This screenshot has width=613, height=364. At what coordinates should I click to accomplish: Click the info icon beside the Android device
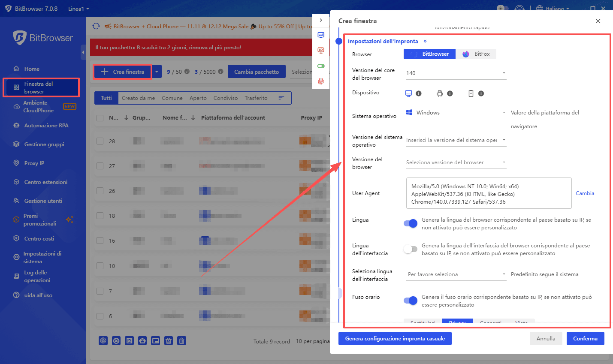(450, 93)
